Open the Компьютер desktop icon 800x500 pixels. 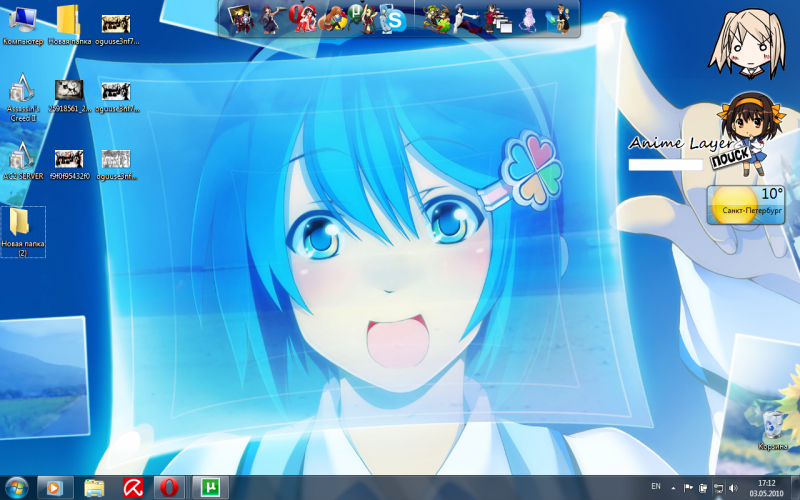coord(22,26)
